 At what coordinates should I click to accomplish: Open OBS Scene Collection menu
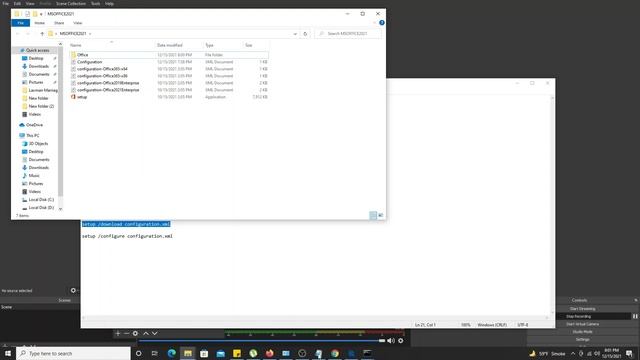(x=71, y=3)
